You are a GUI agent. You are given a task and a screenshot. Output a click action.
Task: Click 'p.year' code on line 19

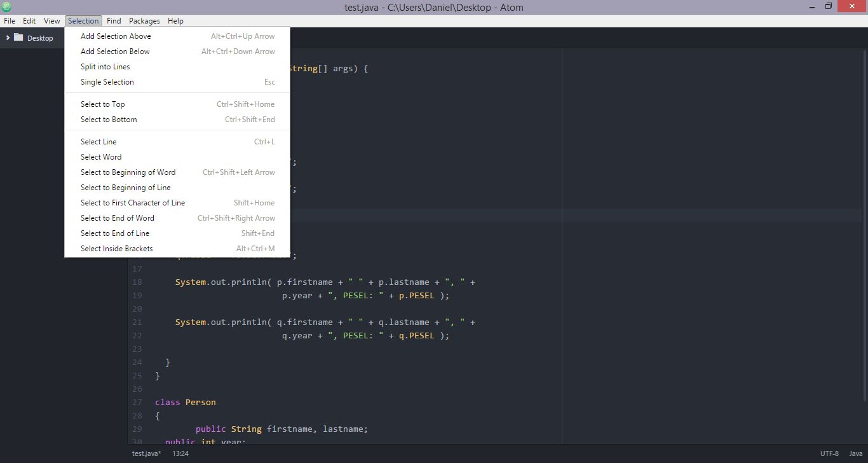(297, 296)
